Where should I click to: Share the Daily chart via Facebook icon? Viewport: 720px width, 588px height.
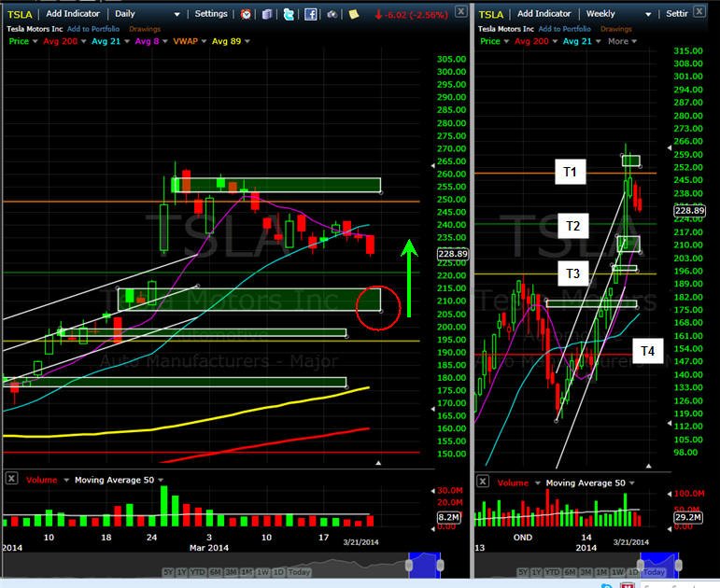click(310, 14)
